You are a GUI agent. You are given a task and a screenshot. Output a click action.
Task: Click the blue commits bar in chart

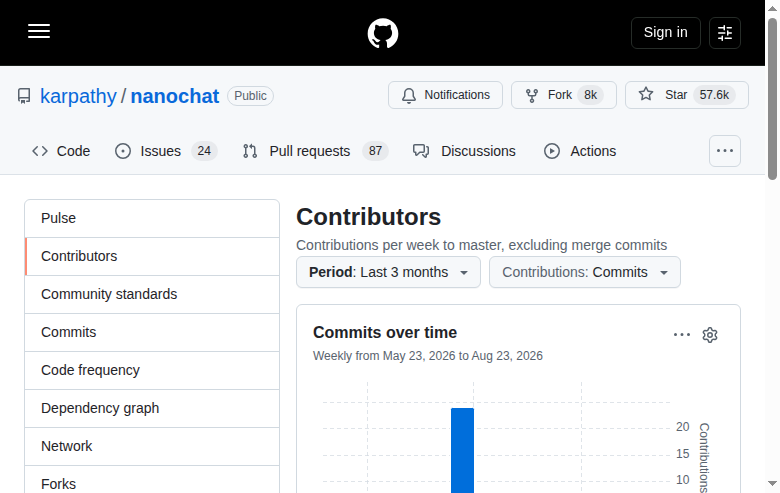[x=462, y=450]
